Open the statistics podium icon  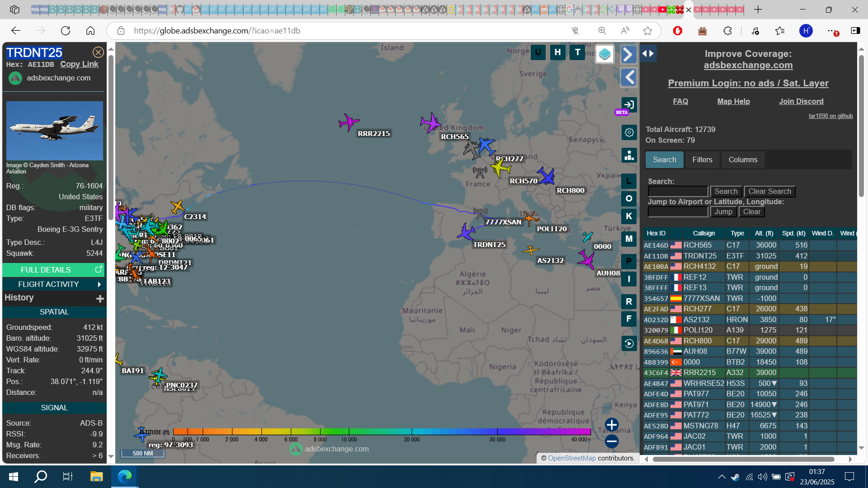[629, 155]
